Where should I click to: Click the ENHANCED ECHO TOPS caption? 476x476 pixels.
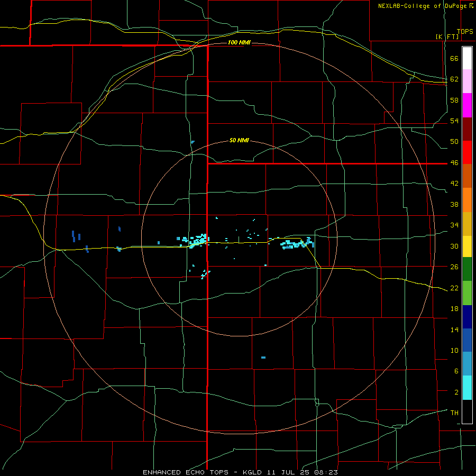(x=186, y=472)
